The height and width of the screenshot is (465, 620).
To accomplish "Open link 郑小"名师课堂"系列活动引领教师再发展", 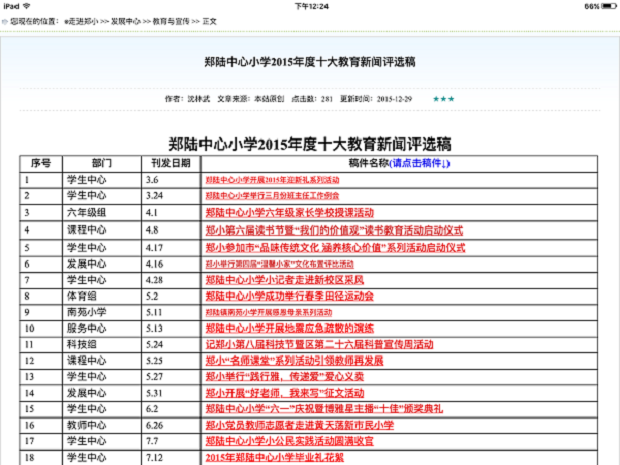I will 294,361.
